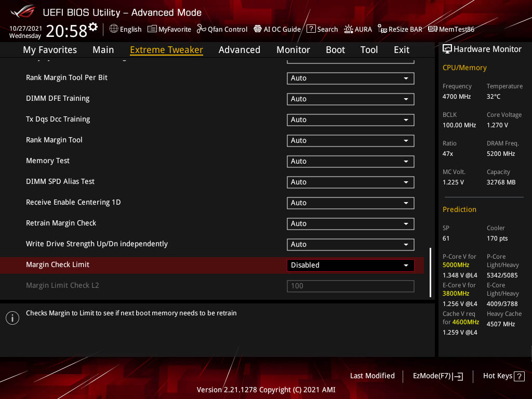The image size is (532, 399).
Task: Open the DIMM DFE Training dropdown
Action: point(351,99)
